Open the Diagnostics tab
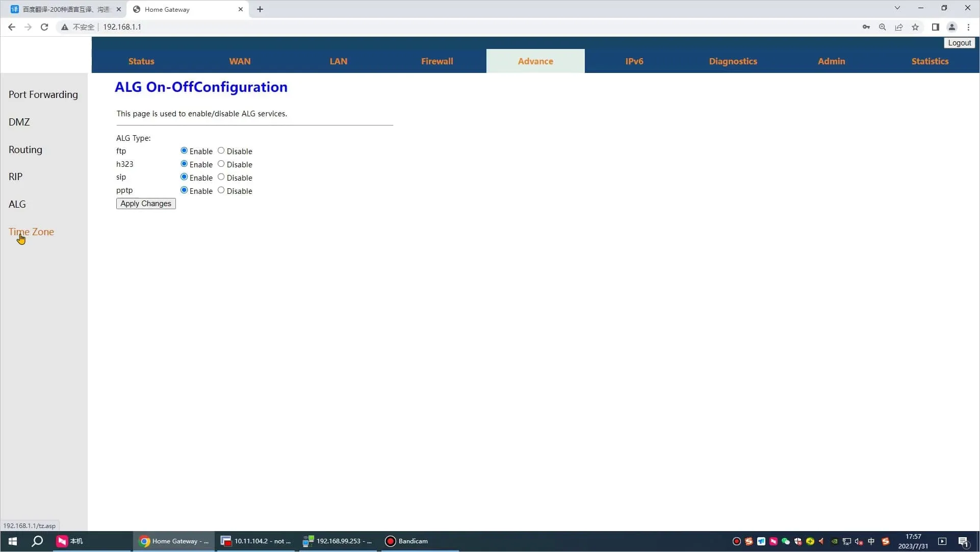Image resolution: width=980 pixels, height=552 pixels. [x=732, y=61]
